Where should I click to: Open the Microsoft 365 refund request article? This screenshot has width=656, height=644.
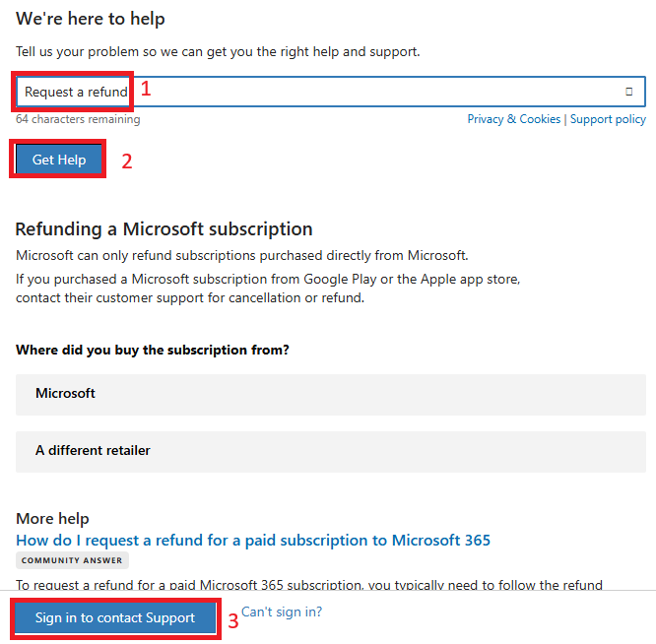[253, 541]
